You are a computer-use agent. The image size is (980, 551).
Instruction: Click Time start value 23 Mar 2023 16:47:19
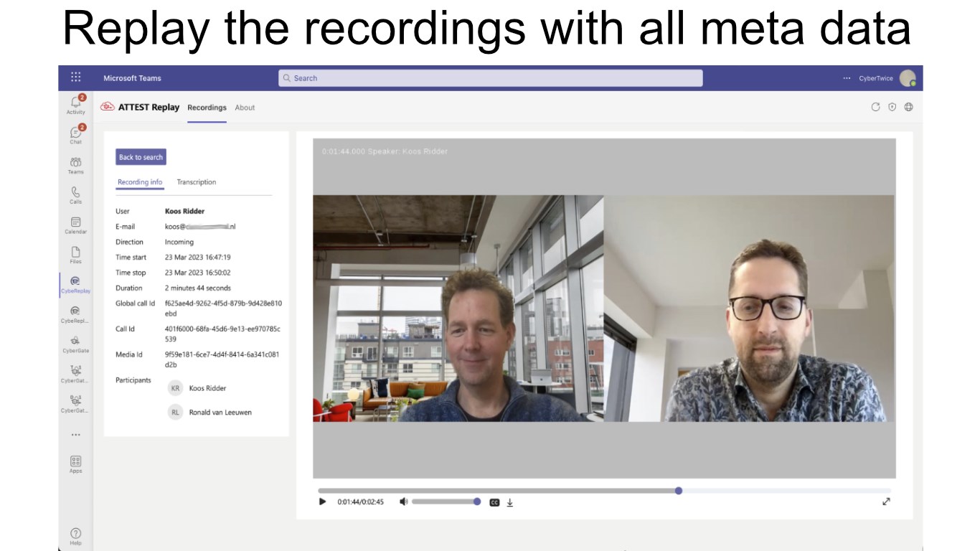click(198, 257)
